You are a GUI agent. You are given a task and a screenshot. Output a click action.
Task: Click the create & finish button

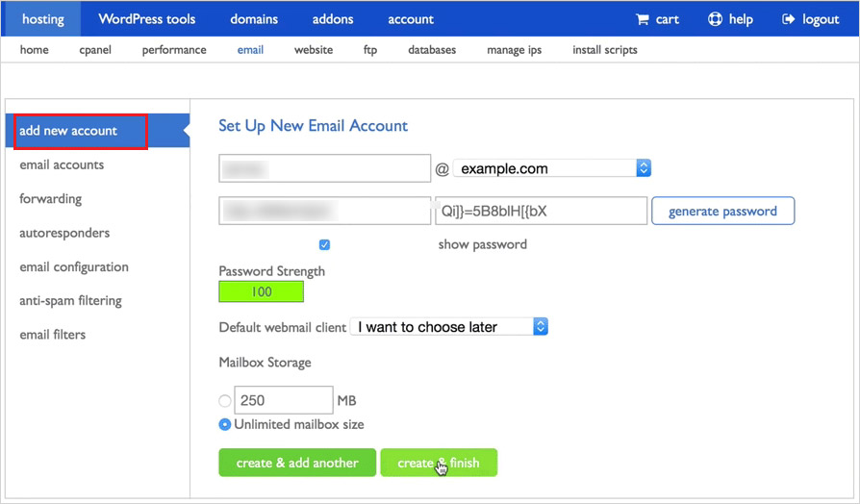coord(439,463)
